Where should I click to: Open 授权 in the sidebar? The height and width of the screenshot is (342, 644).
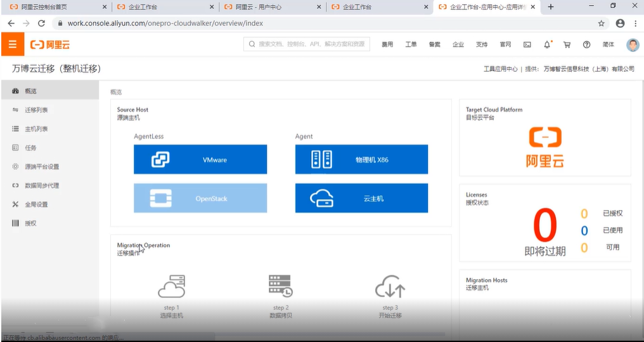pos(49,223)
